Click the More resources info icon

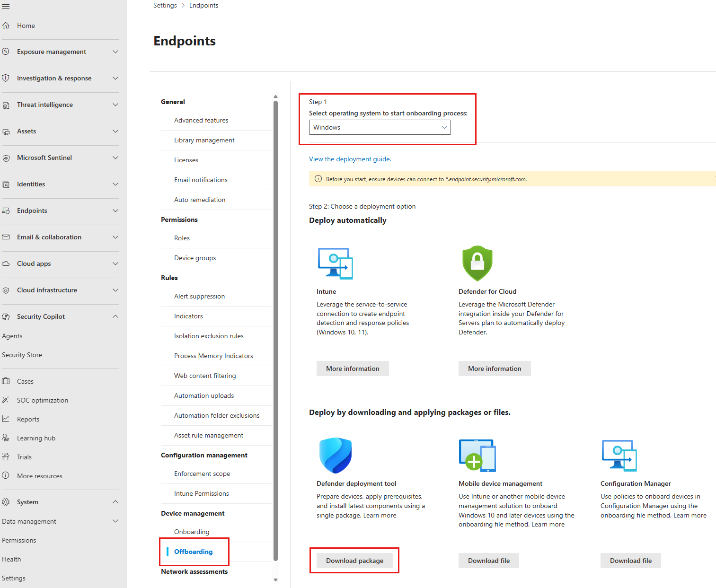[x=6, y=475]
